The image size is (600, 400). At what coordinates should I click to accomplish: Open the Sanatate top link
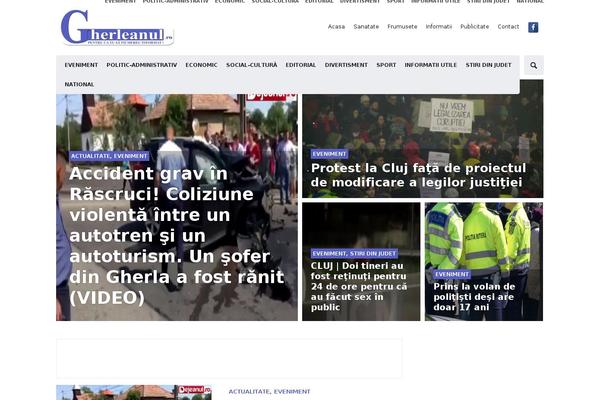coord(366,27)
